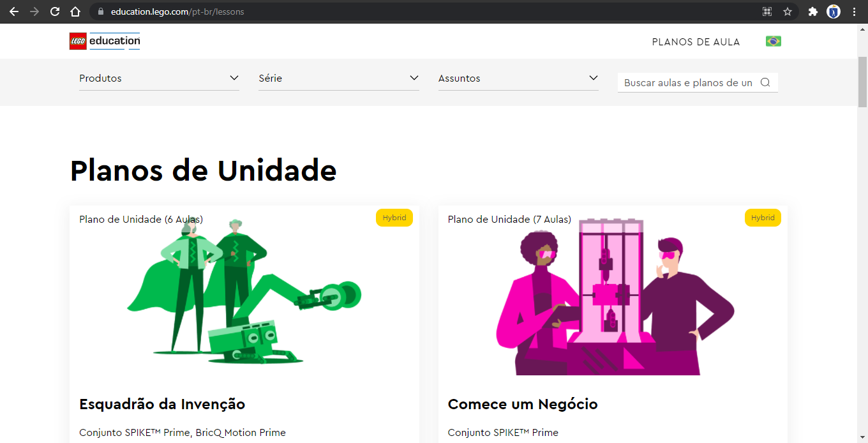
Task: Bookmark this page with the star icon
Action: click(x=788, y=11)
